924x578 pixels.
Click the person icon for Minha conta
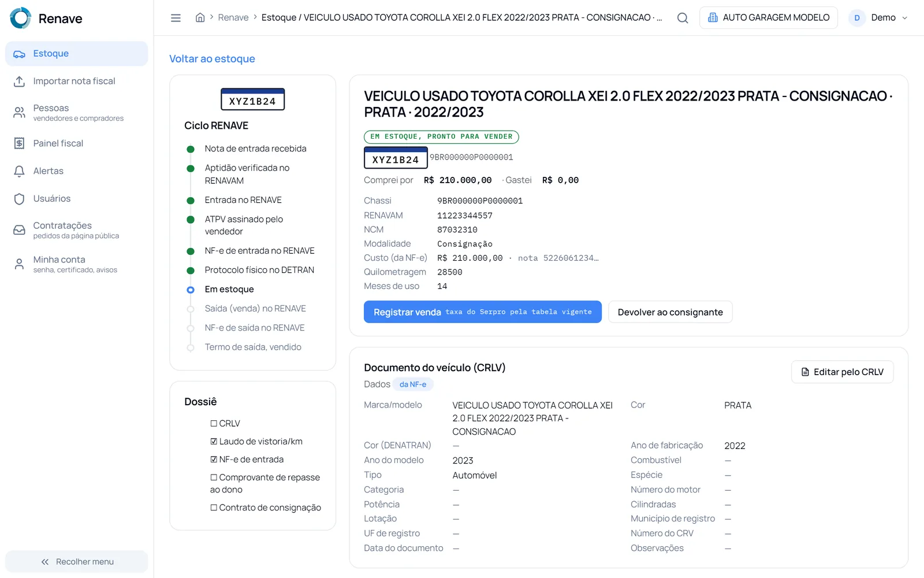tap(19, 264)
